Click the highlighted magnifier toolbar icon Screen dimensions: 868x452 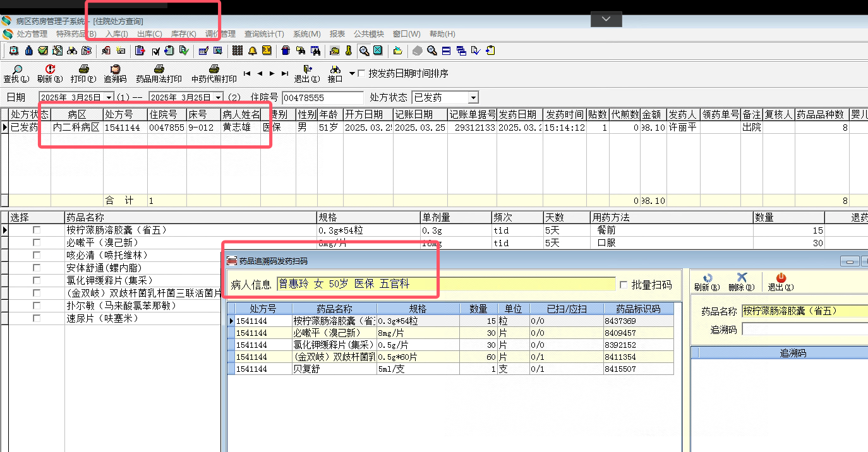[365, 51]
